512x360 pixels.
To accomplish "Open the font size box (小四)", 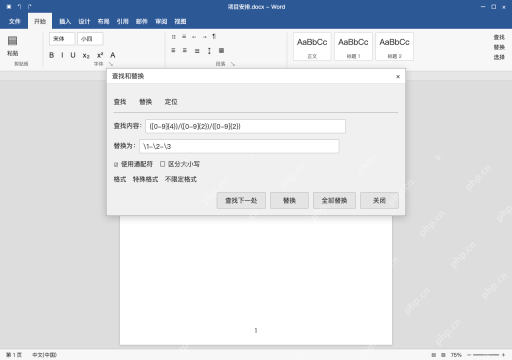I will coord(90,39).
